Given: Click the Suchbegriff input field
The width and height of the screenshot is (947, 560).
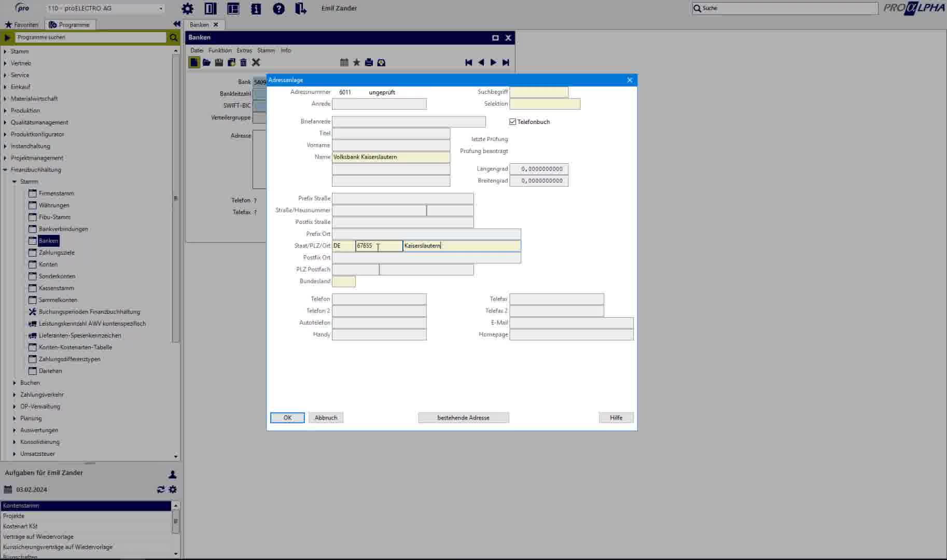Looking at the screenshot, I should click(539, 92).
